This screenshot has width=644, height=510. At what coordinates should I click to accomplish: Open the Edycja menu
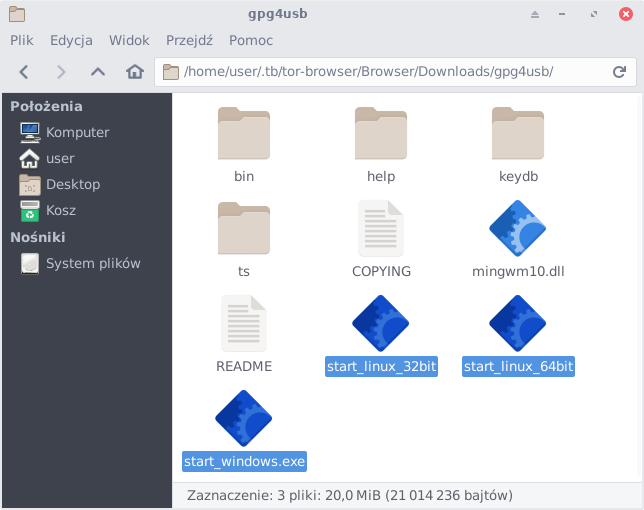[x=71, y=40]
